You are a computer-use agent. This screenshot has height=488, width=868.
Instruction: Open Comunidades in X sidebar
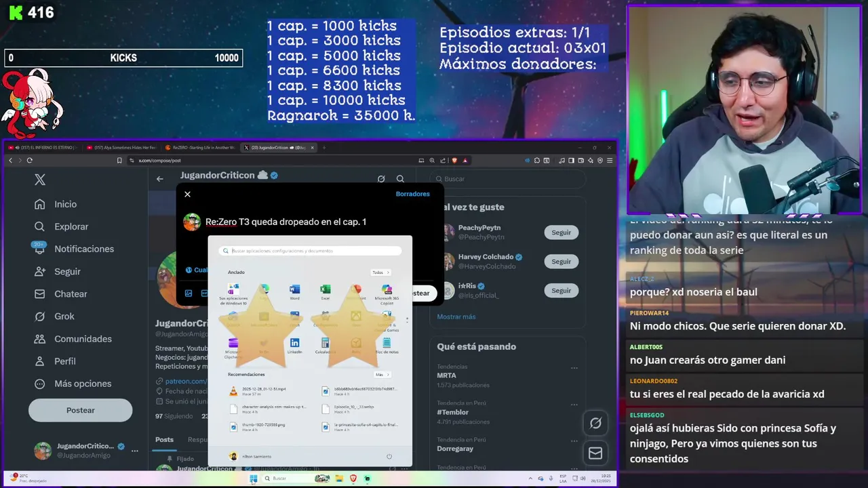click(74, 338)
